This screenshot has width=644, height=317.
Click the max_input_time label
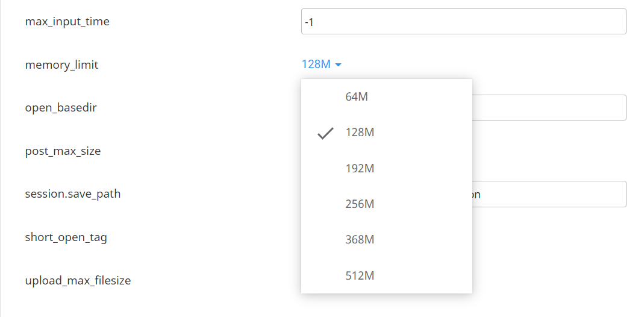coord(67,22)
